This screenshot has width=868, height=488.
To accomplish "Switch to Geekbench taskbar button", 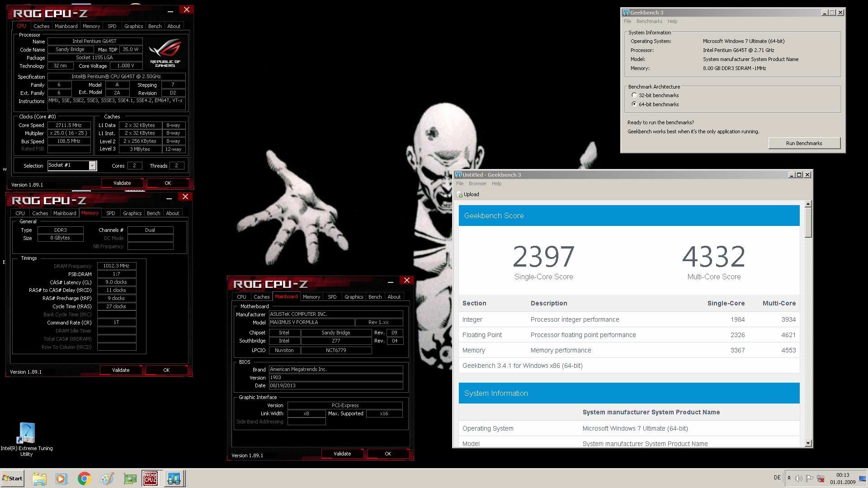I will [x=174, y=479].
